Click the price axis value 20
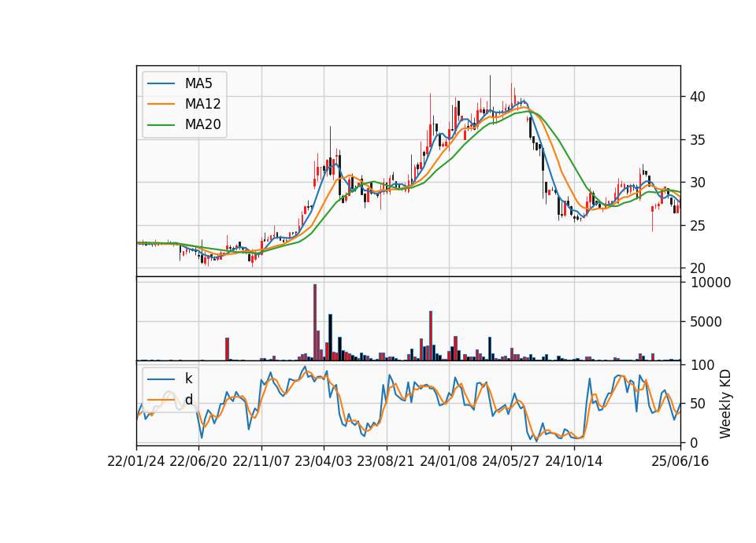 [697, 268]
